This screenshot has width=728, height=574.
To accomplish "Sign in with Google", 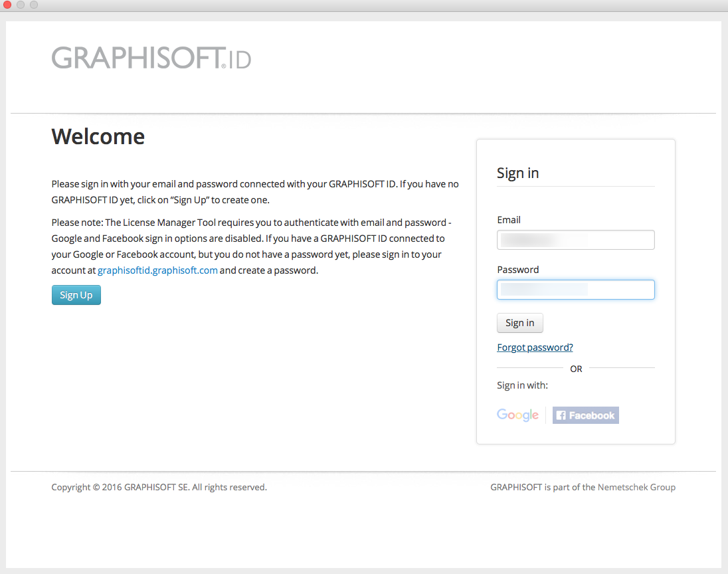I will [x=517, y=415].
